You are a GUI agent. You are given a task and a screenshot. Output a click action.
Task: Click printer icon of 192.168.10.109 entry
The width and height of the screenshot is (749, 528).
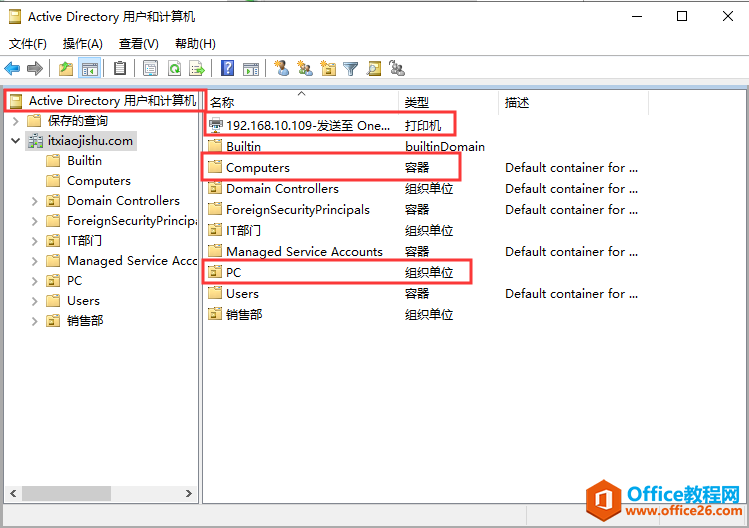(x=215, y=125)
